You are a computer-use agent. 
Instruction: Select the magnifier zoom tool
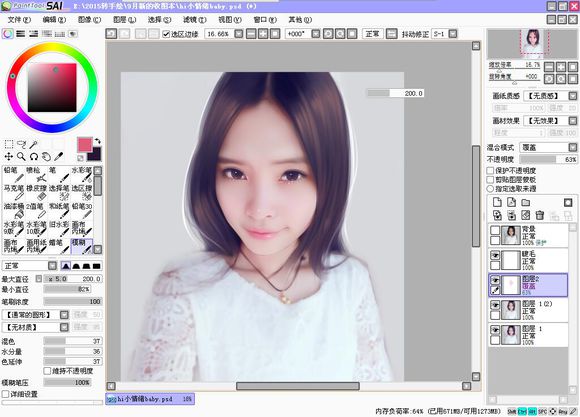21,157
